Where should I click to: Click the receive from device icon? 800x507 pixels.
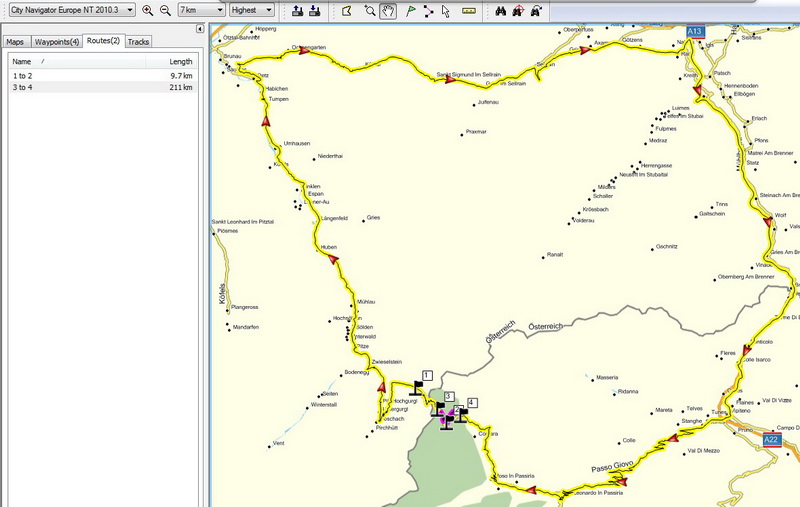315,11
